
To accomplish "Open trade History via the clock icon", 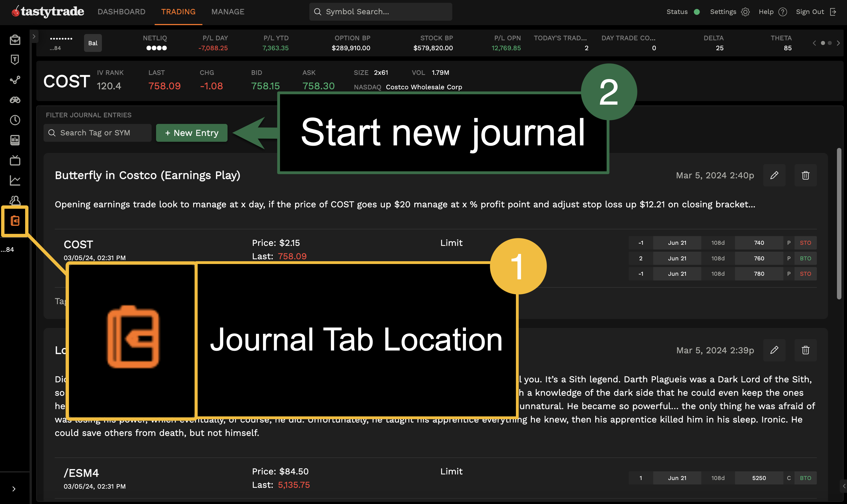I will coord(15,119).
